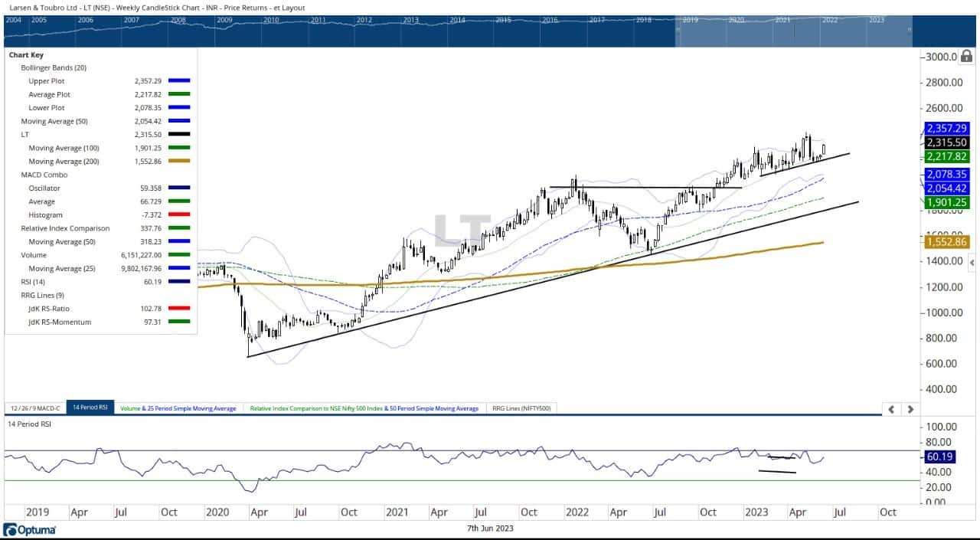Click the price scale lock icon
Image resolution: width=980 pixels, height=540 pixels.
(966, 56)
